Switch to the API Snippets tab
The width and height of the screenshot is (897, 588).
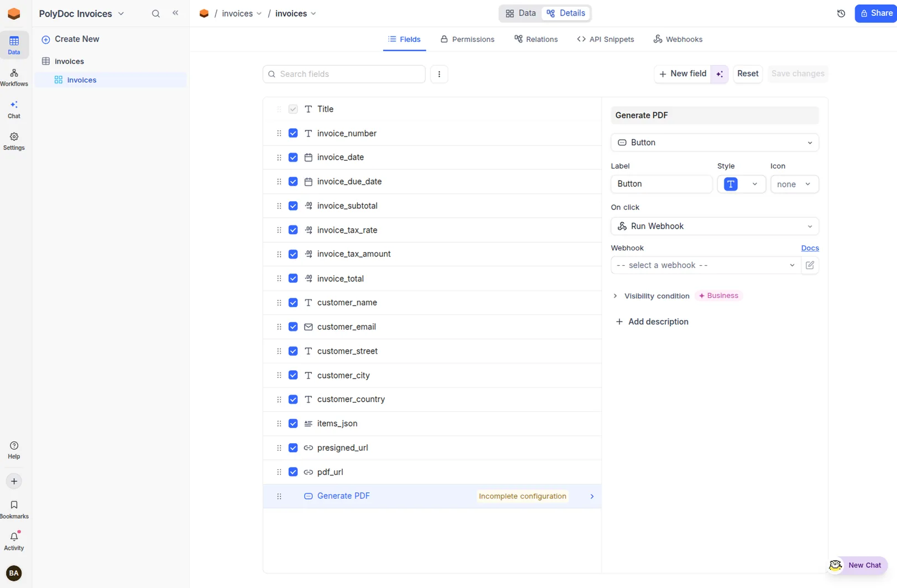606,39
